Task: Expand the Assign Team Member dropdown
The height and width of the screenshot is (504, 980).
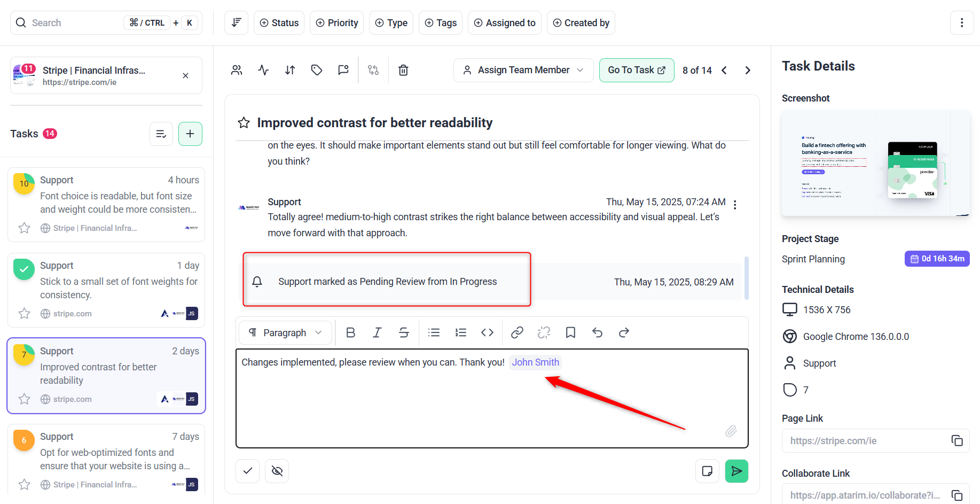Action: 523,70
